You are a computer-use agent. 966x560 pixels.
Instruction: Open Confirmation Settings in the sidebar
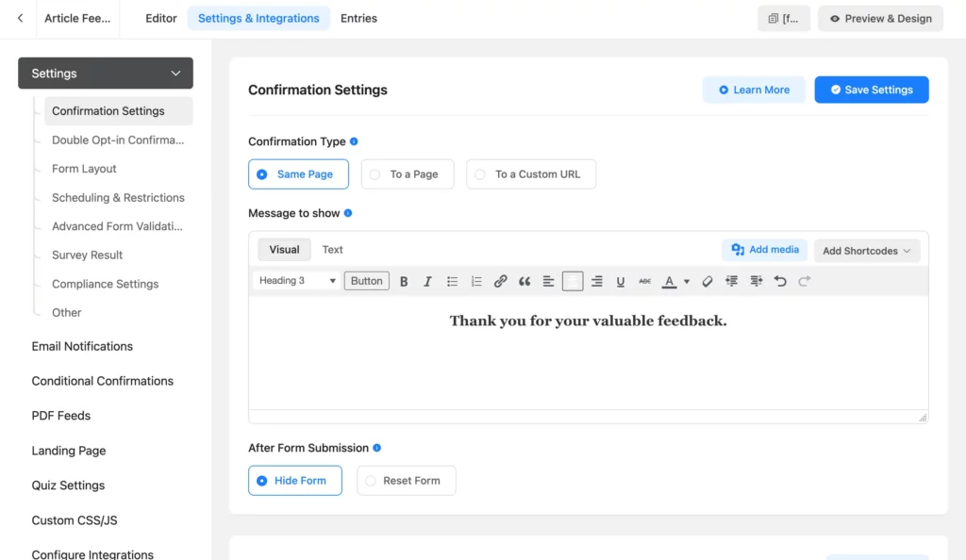pyautogui.click(x=118, y=110)
